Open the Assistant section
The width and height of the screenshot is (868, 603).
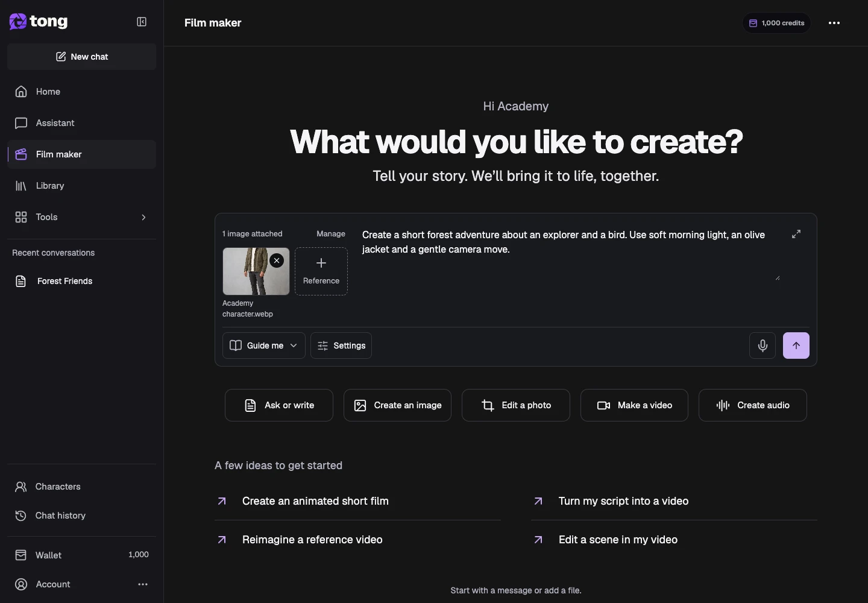pos(82,123)
